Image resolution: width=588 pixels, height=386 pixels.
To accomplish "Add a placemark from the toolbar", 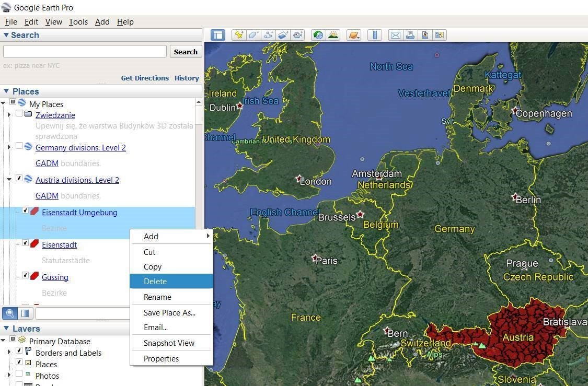I will click(x=239, y=35).
